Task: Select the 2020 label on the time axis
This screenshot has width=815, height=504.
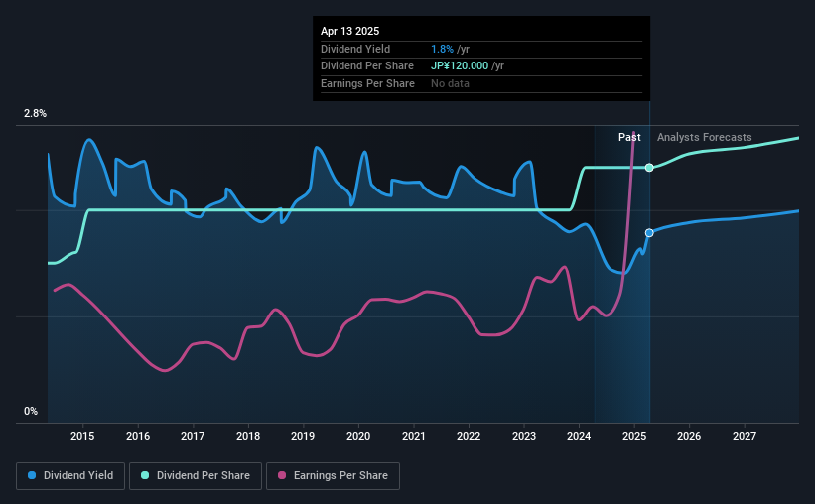Action: point(358,436)
